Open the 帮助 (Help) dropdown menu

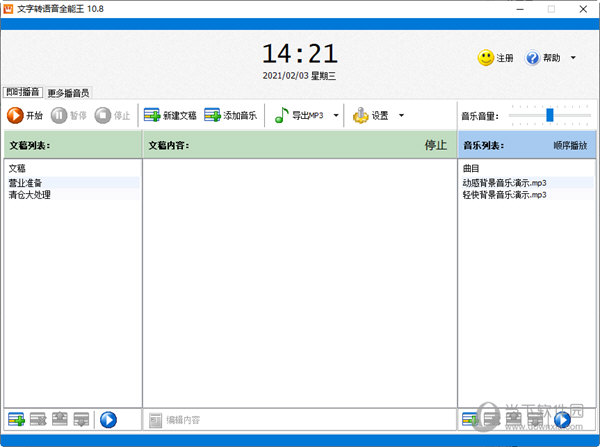coord(572,58)
